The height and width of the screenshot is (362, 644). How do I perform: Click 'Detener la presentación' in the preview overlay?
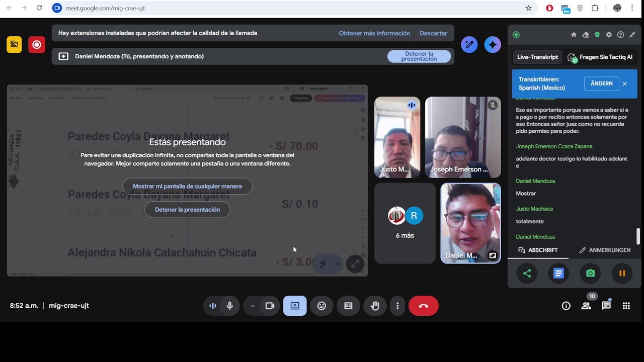187,210
